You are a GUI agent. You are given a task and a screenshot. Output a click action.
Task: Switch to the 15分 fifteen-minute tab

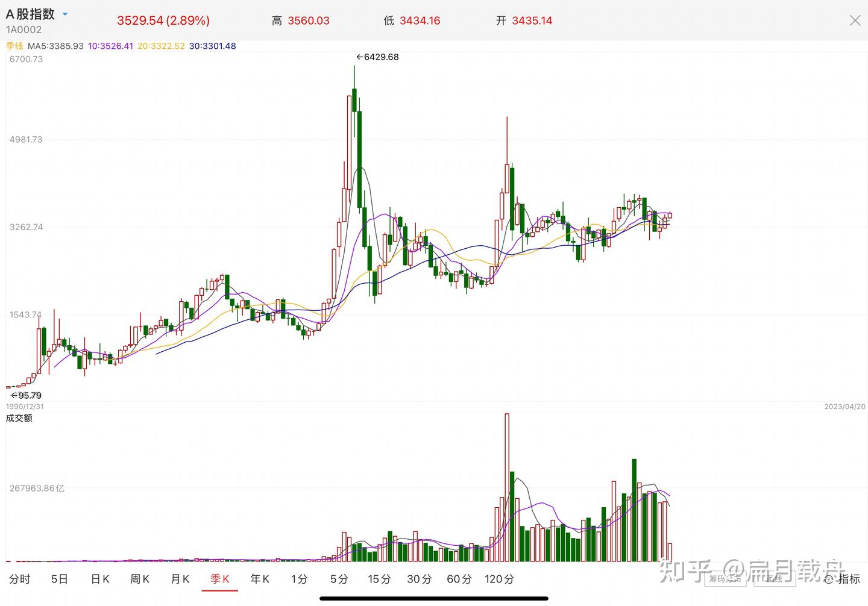point(379,579)
